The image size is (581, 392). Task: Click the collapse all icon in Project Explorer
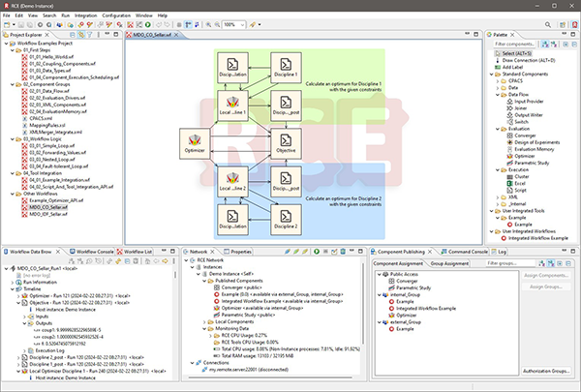[x=73, y=35]
